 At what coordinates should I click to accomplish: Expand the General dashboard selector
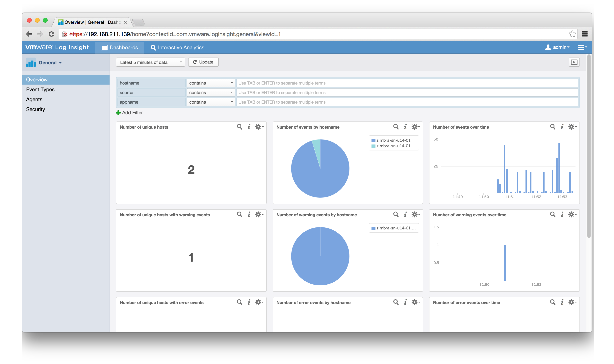point(50,63)
